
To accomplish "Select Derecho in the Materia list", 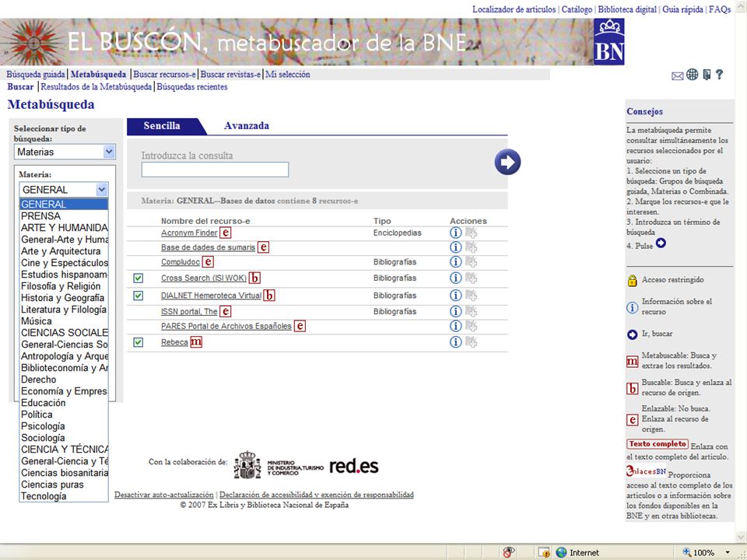I will point(64,380).
